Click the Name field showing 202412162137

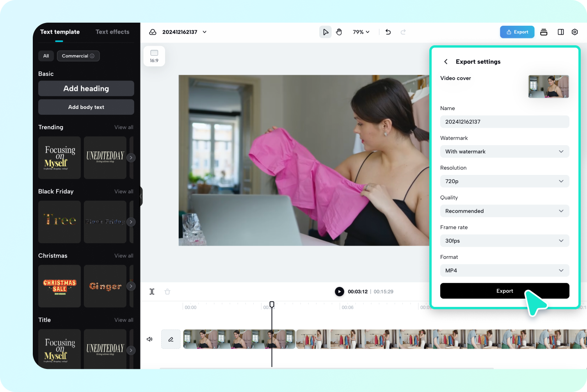click(x=505, y=121)
